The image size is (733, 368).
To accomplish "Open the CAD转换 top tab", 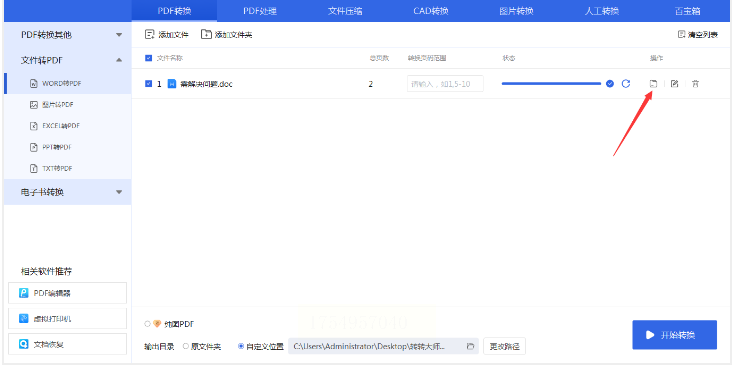I will tap(431, 11).
